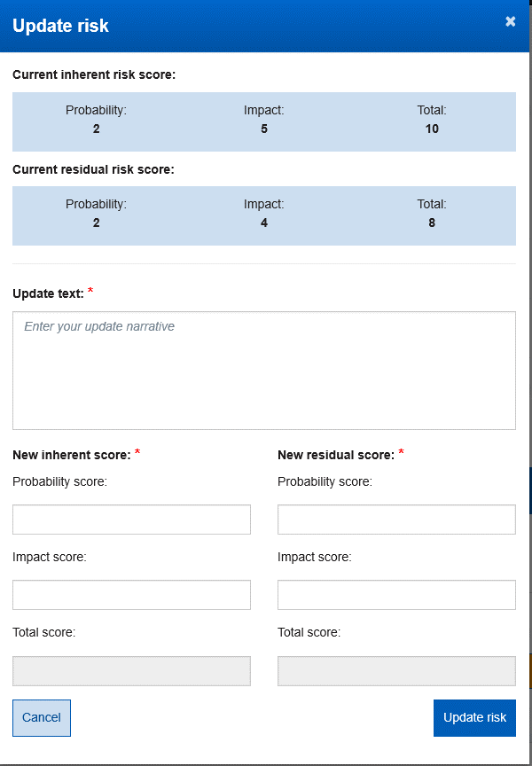The width and height of the screenshot is (532, 766).
Task: Select current inherent Probability value 2
Action: [x=97, y=129]
